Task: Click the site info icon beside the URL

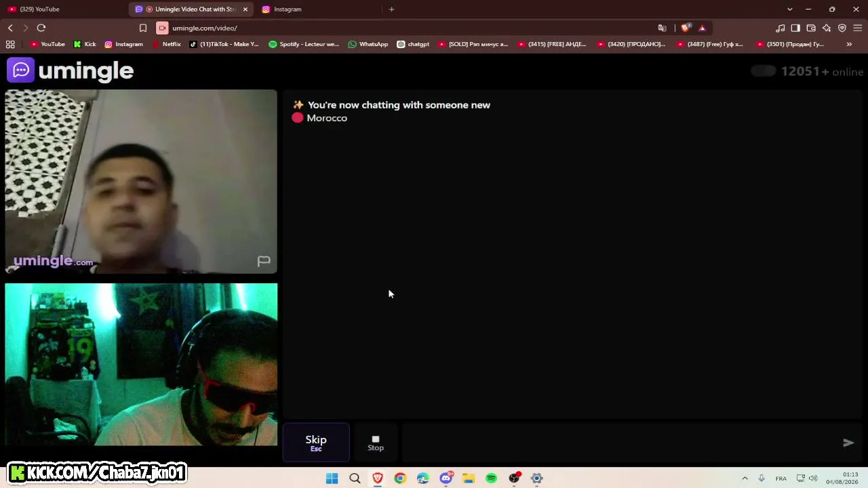Action: (162, 28)
